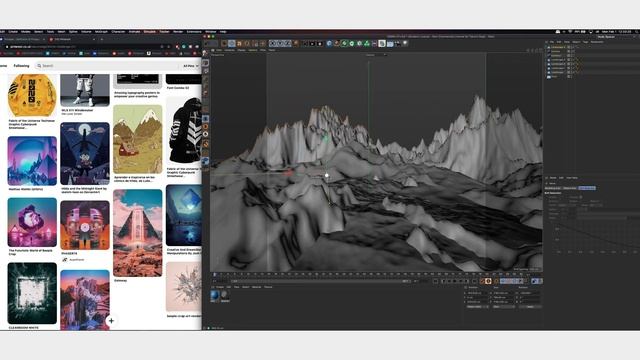This screenshot has height=360, width=640.
Task: Click the Light object icon in toolbar
Action: [405, 43]
